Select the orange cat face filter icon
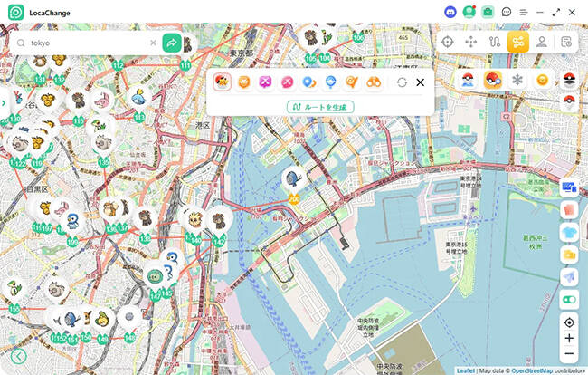 tap(243, 82)
